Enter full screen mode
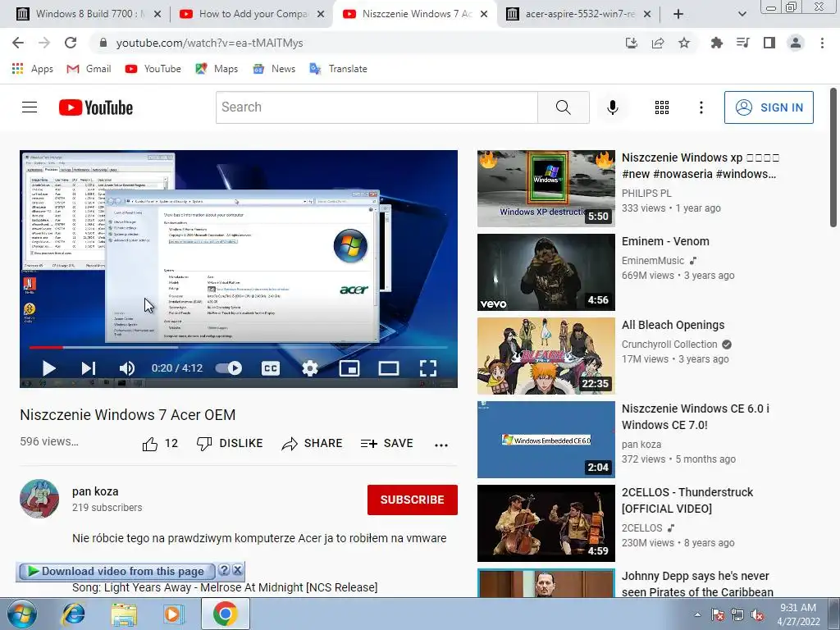The image size is (840, 630). tap(427, 368)
